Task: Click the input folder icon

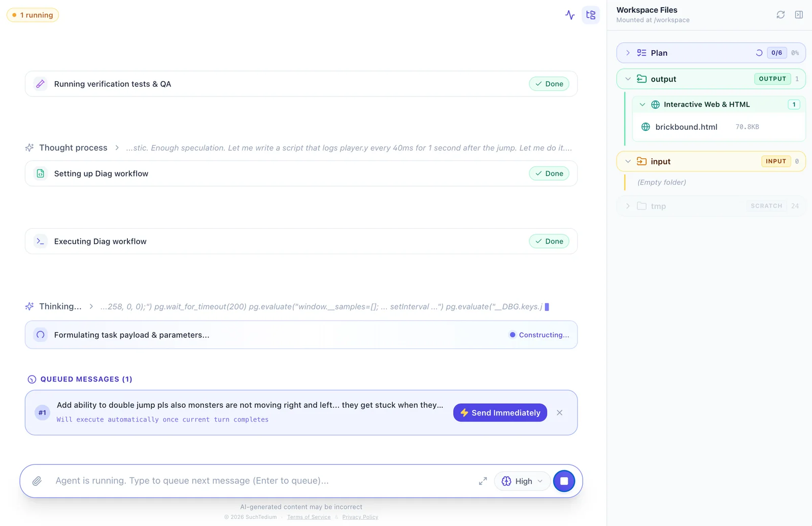Action: pos(641,161)
